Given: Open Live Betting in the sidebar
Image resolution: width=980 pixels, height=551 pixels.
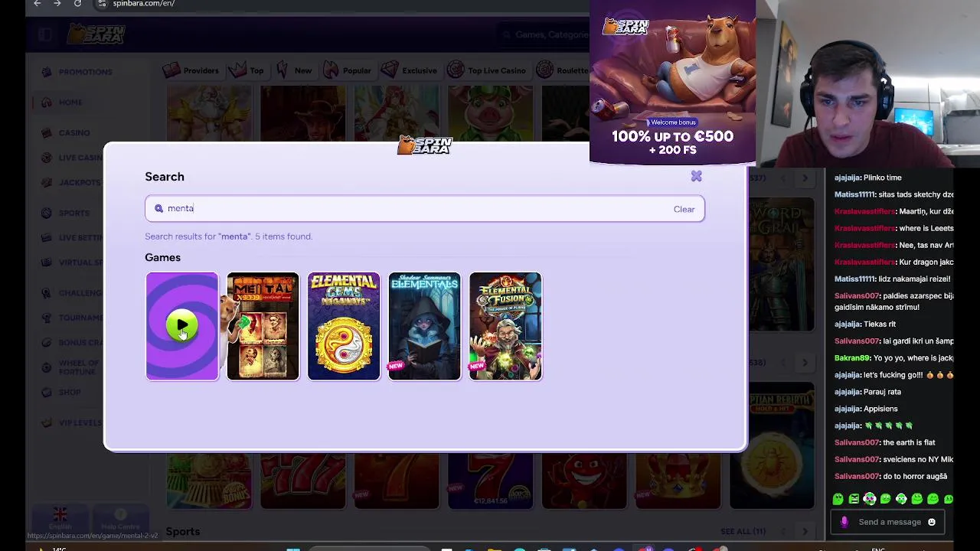Looking at the screenshot, I should (x=80, y=237).
